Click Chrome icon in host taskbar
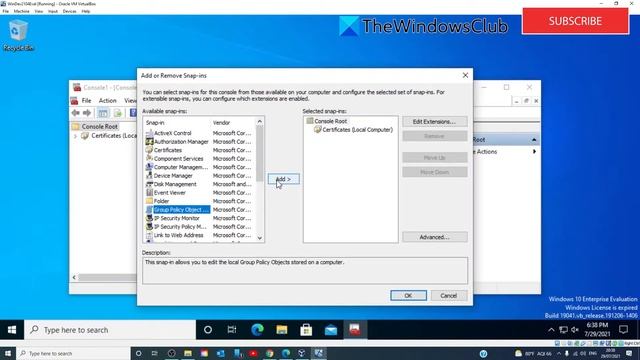This screenshot has width=640, height=360. point(269,353)
